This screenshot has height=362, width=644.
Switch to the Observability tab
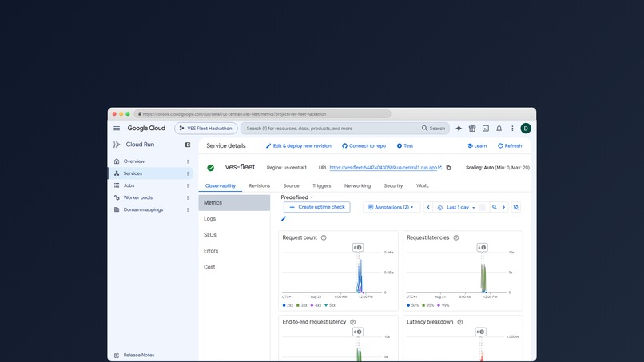coord(221,186)
